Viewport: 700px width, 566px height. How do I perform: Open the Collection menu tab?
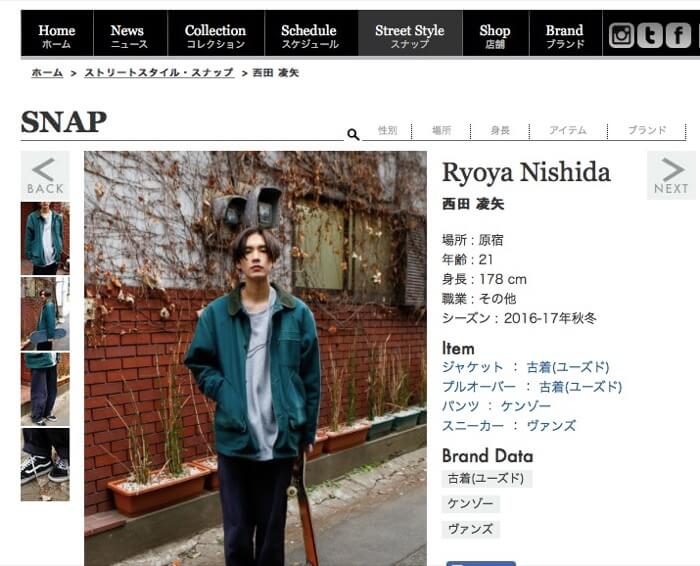216,34
